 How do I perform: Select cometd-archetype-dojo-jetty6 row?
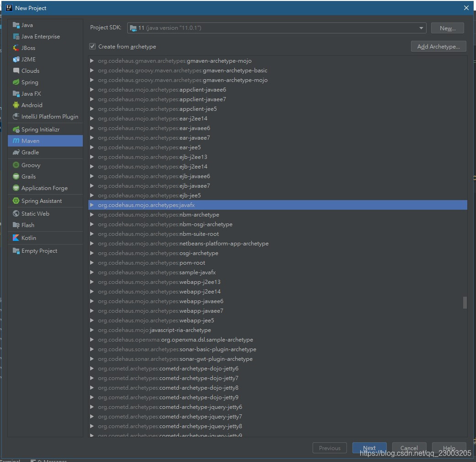277,369
